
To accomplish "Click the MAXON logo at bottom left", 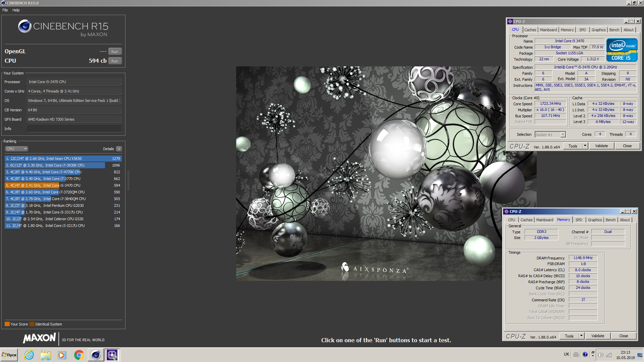I will pyautogui.click(x=40, y=338).
